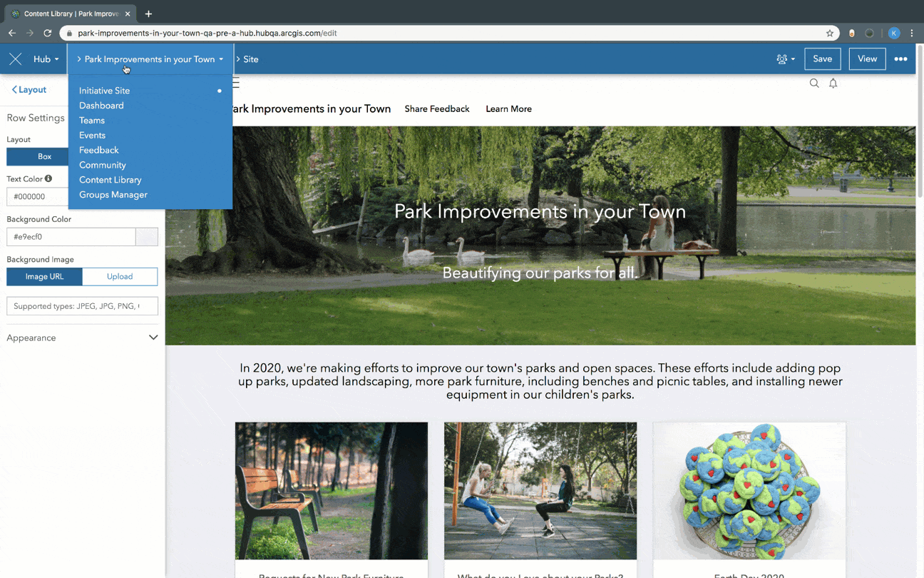Image resolution: width=924 pixels, height=578 pixels.
Task: Click the ArcGIS Hub X logo icon
Action: point(15,59)
